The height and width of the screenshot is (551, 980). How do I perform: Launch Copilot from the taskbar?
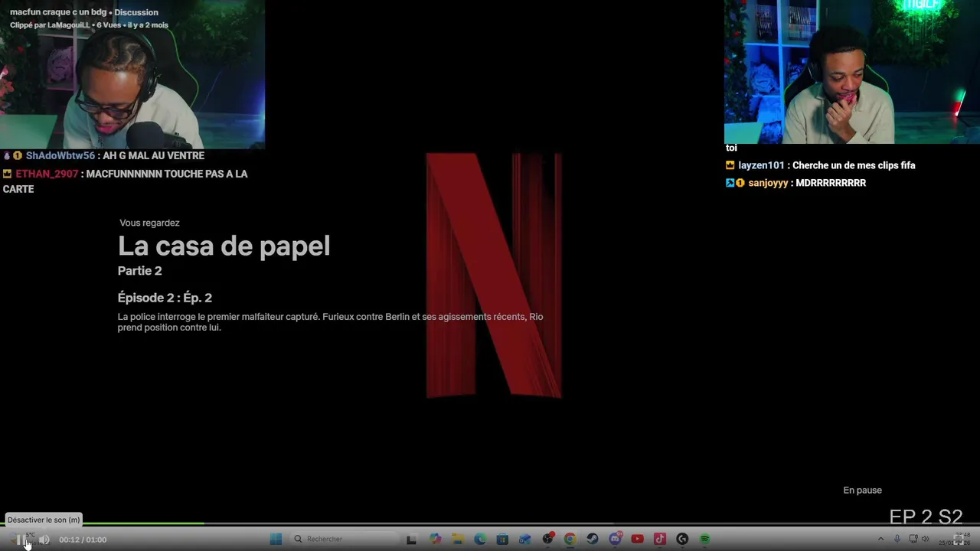(436, 539)
